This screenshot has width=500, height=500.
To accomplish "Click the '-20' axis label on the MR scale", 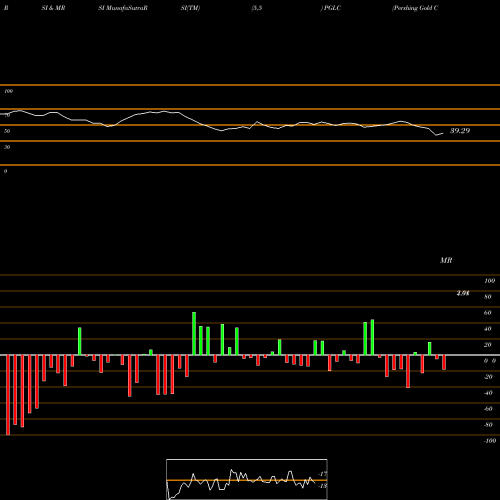I will tap(488, 377).
